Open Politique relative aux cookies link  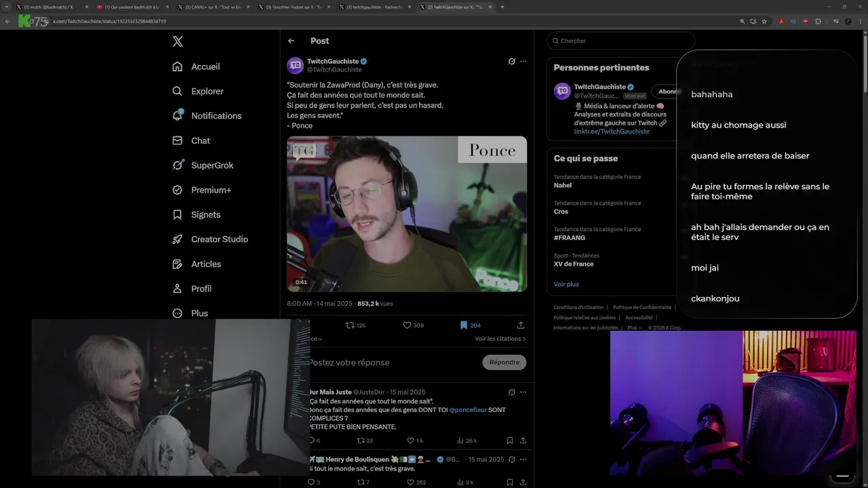pyautogui.click(x=585, y=317)
